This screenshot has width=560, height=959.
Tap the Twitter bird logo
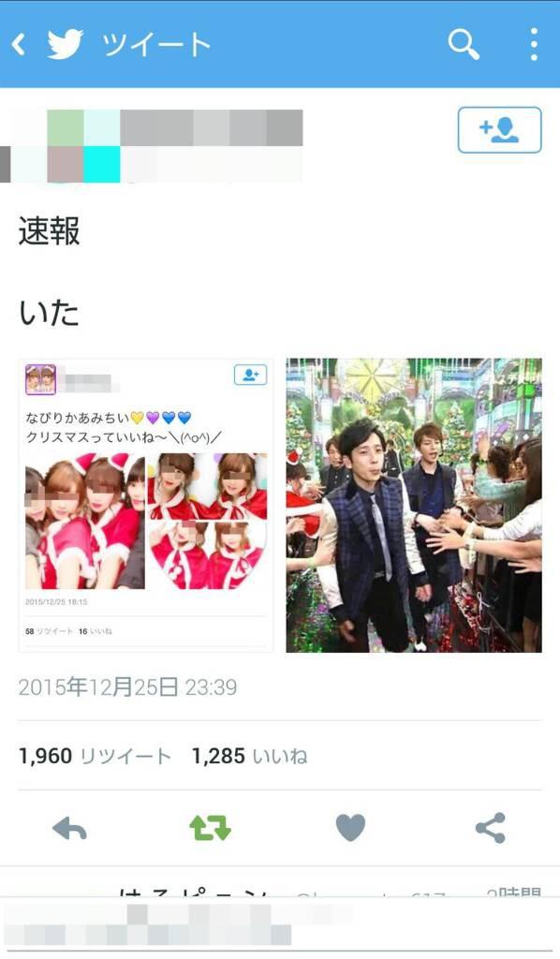tap(65, 44)
